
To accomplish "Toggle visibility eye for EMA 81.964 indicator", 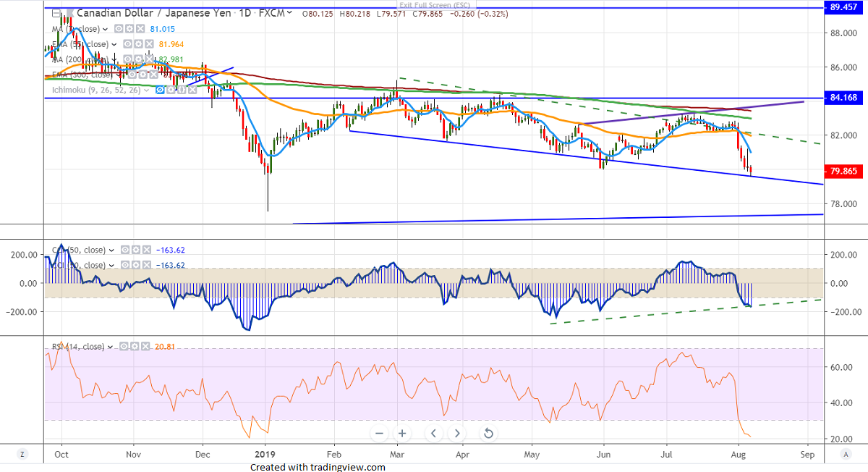I will 127,44.
